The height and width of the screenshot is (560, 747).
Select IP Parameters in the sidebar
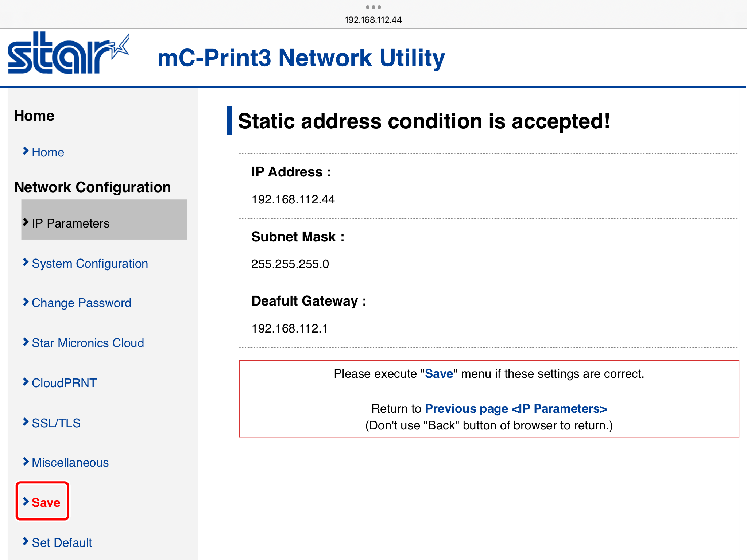70,223
